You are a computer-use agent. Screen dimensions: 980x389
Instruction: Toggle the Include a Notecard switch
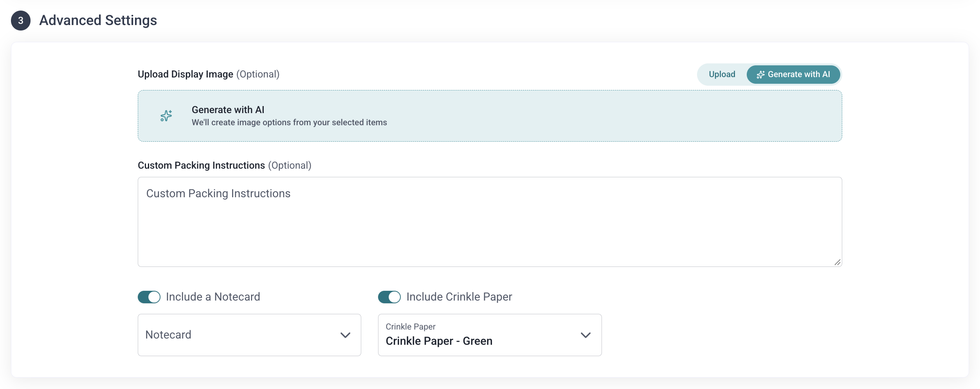pos(149,297)
